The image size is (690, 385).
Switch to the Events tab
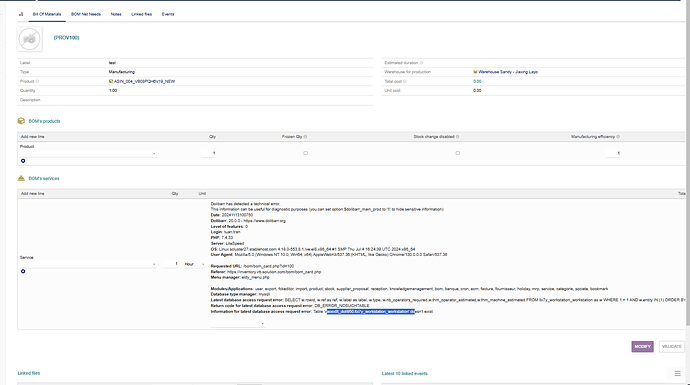[x=168, y=14]
